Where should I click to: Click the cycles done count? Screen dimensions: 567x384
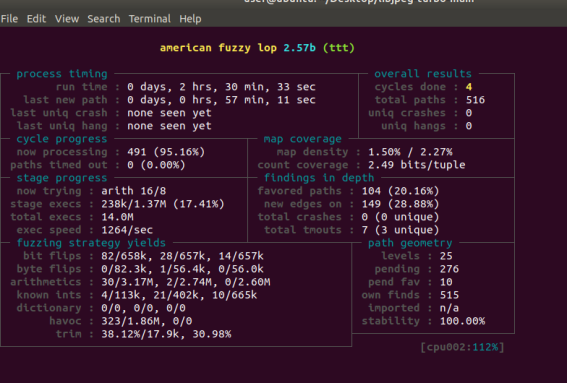(469, 87)
